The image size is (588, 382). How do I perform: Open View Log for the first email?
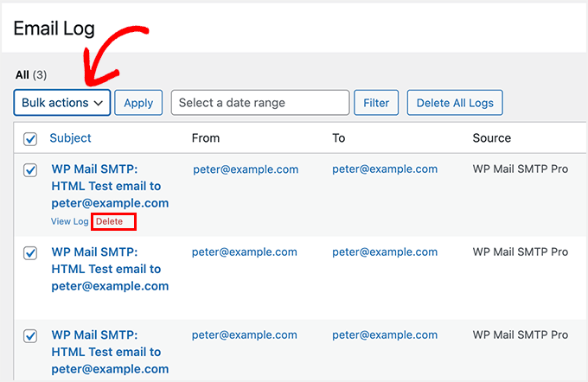point(69,222)
